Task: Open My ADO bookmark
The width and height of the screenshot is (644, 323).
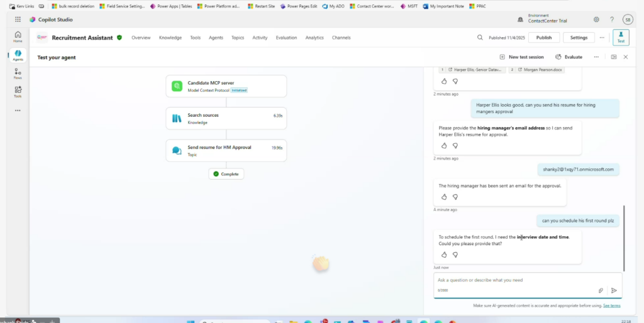Action: [333, 6]
